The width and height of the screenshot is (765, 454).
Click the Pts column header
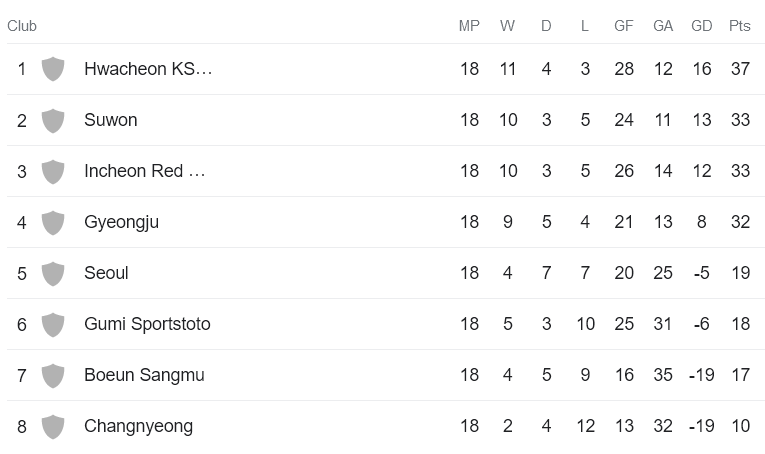pos(740,26)
